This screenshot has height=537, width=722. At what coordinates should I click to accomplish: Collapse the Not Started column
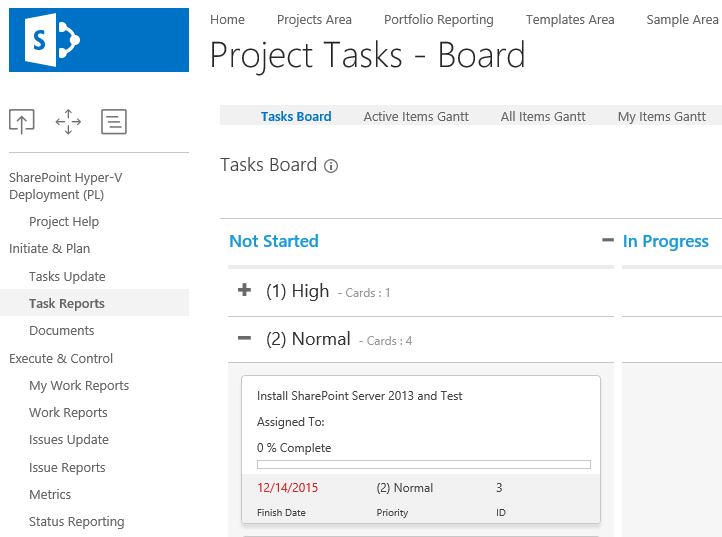[x=607, y=241]
